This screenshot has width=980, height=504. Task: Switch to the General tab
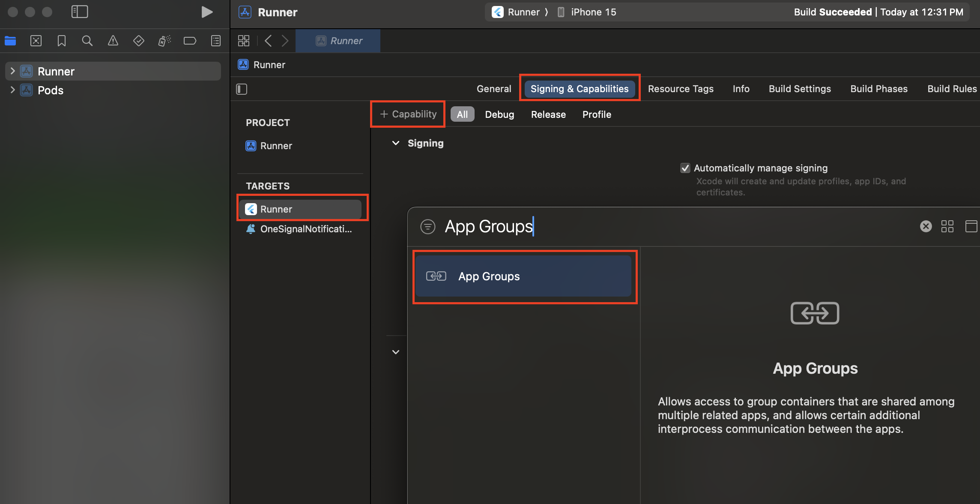[494, 89]
